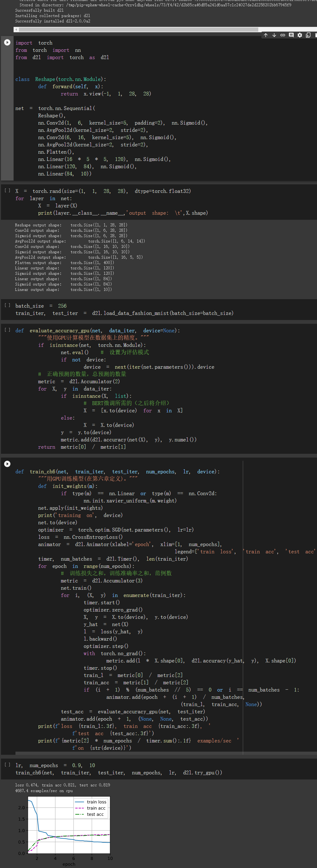Run the torch.rand layer shape cell
Viewport: 317px width, 868px height.
pyautogui.click(x=7, y=190)
